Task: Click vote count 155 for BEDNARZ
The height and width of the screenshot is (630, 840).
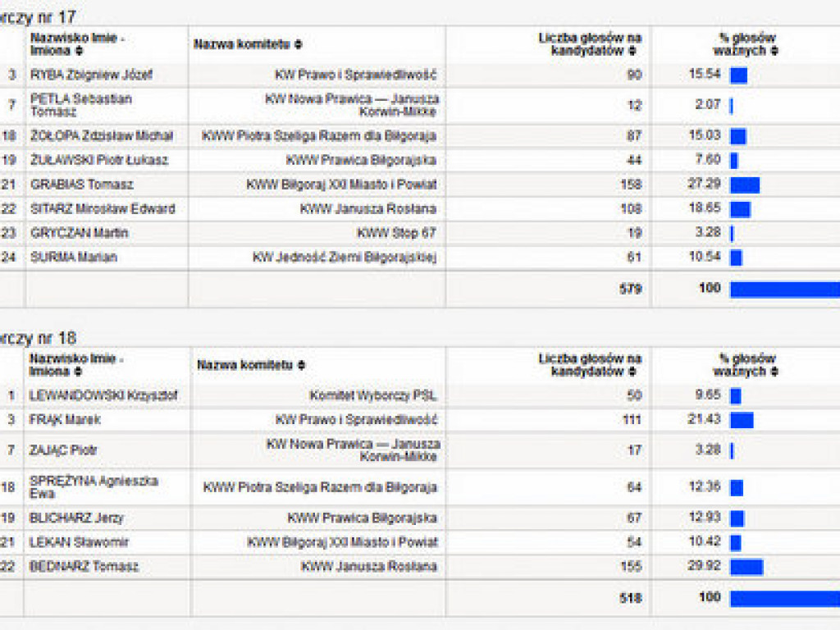Action: pyautogui.click(x=631, y=566)
